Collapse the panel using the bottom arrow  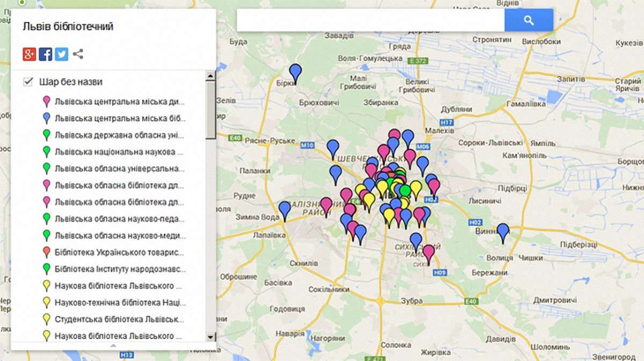coord(113,345)
